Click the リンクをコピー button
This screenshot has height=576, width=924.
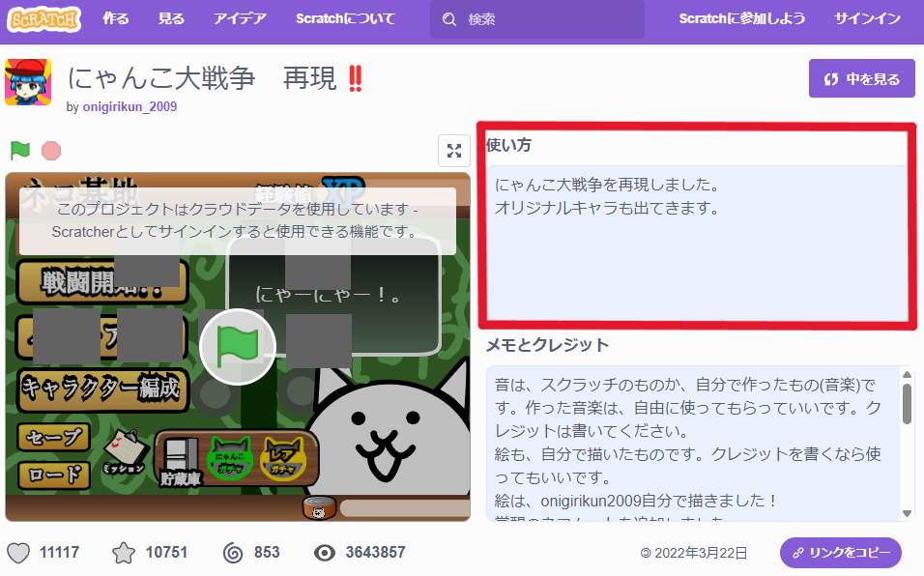tap(840, 553)
